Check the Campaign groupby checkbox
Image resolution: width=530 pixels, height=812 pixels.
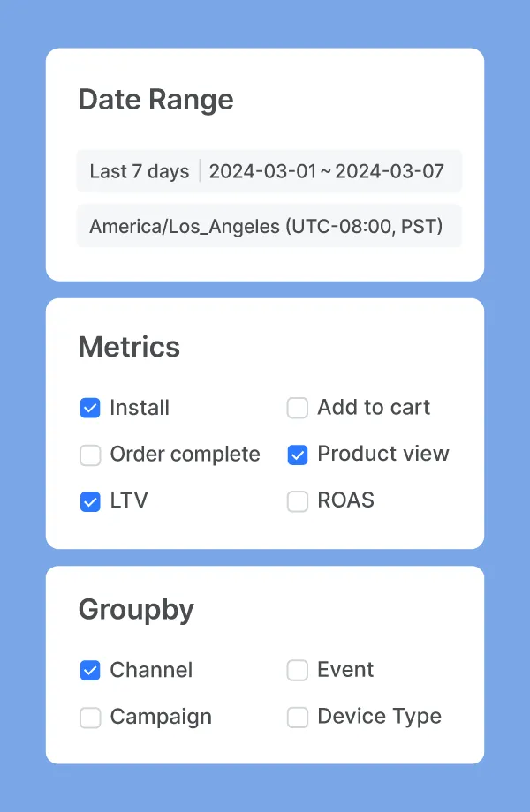click(x=90, y=717)
